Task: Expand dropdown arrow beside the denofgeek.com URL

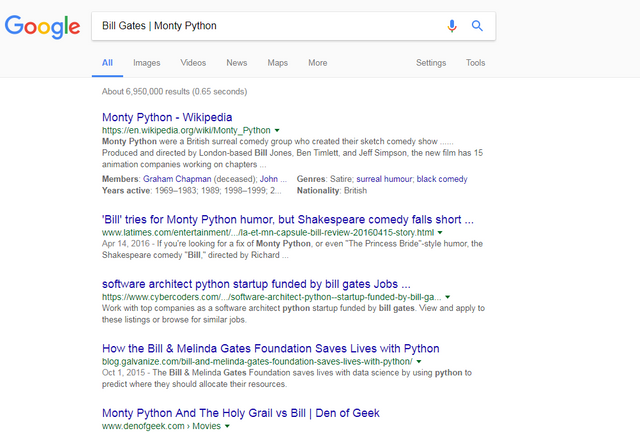Action: tap(227, 426)
